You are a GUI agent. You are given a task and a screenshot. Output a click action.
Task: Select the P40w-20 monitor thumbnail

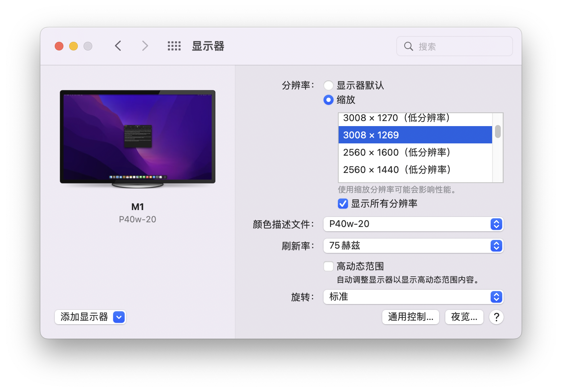coord(137,139)
